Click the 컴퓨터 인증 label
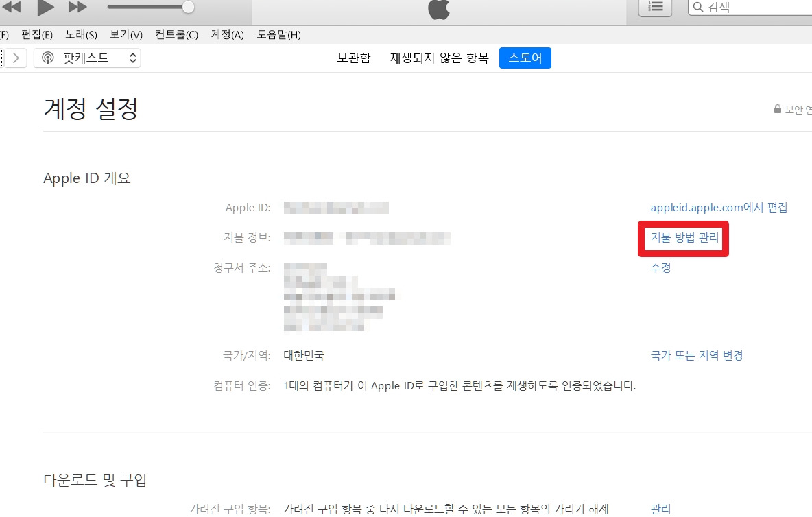Viewport: 812px width, 517px height. click(x=242, y=385)
